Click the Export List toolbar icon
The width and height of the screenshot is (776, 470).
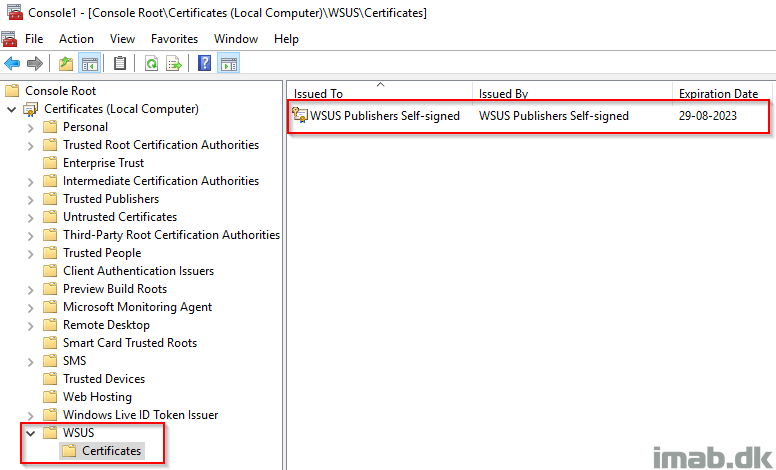click(174, 63)
